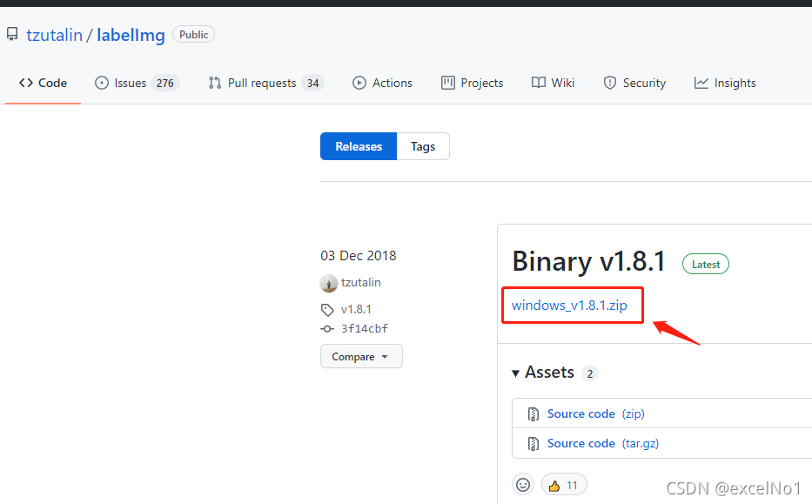Switch to the Code tab
Screen dimensions: 812x504
click(x=43, y=83)
